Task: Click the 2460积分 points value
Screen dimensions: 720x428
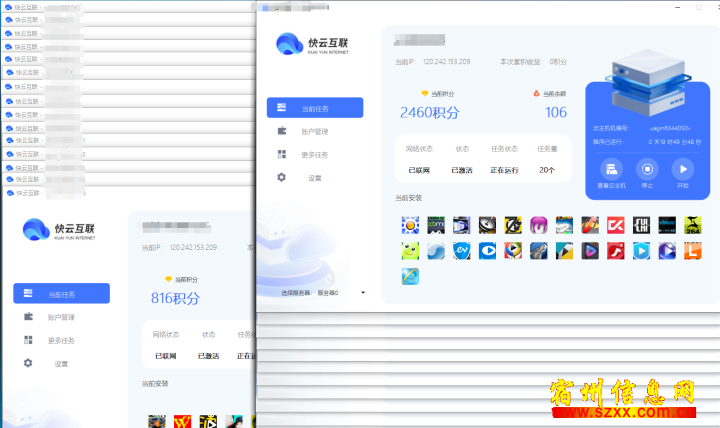Action: [x=429, y=113]
